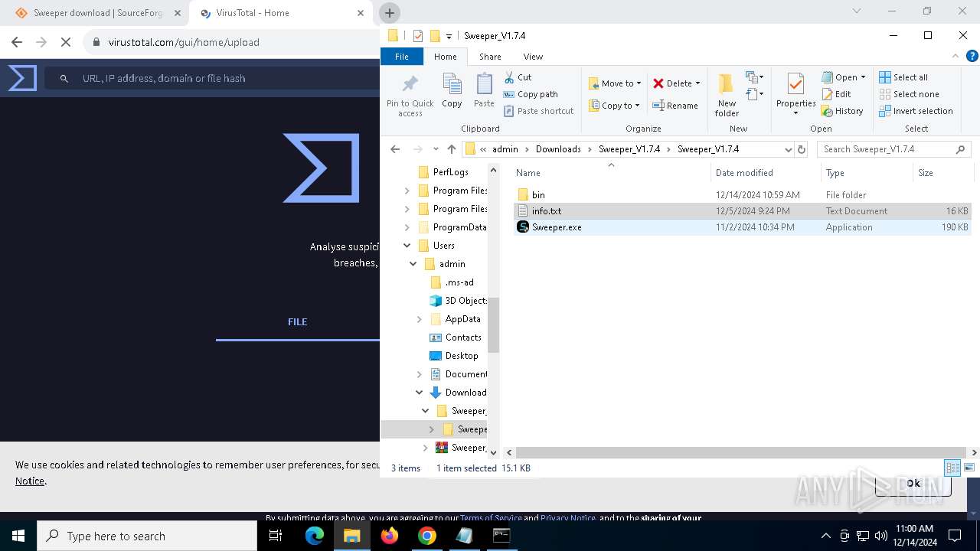Click Explorer up-one-level arrow

[x=452, y=149]
